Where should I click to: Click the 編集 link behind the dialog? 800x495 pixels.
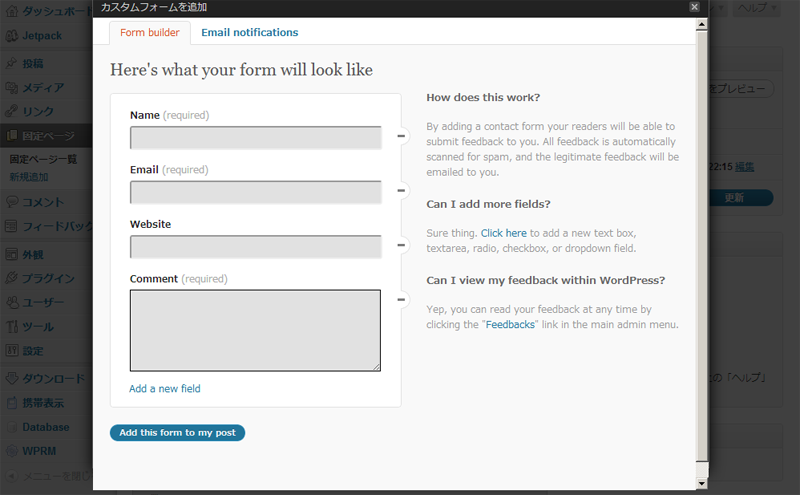coord(744,167)
